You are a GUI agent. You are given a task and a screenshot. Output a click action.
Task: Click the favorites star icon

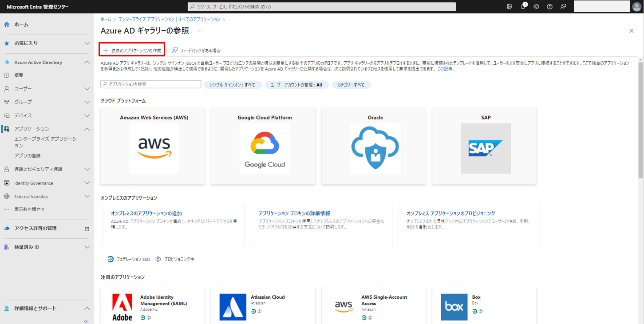(7, 43)
